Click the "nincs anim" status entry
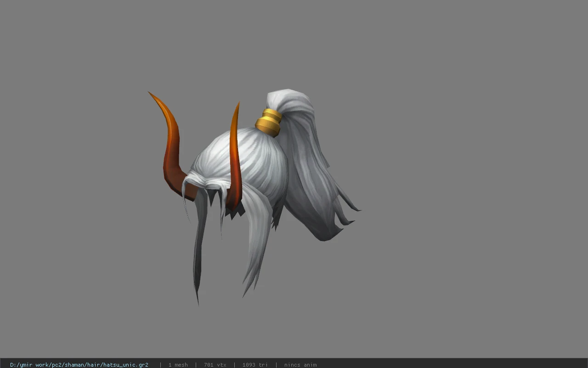This screenshot has height=368, width=588. coord(300,365)
